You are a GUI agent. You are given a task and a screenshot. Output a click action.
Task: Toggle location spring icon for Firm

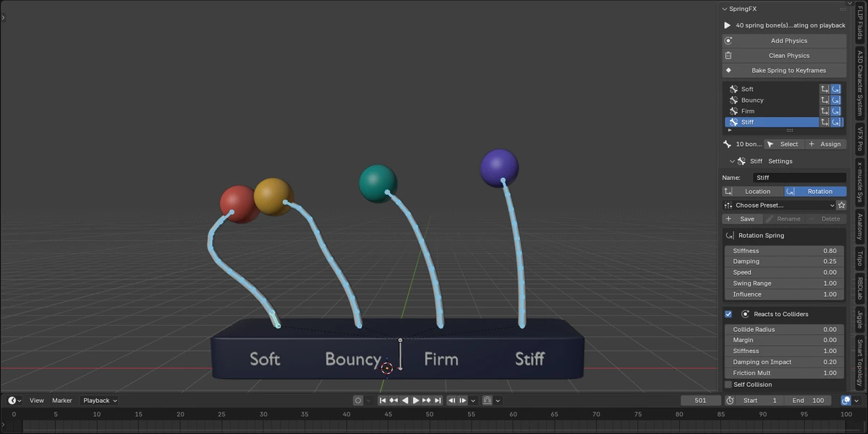pyautogui.click(x=825, y=111)
